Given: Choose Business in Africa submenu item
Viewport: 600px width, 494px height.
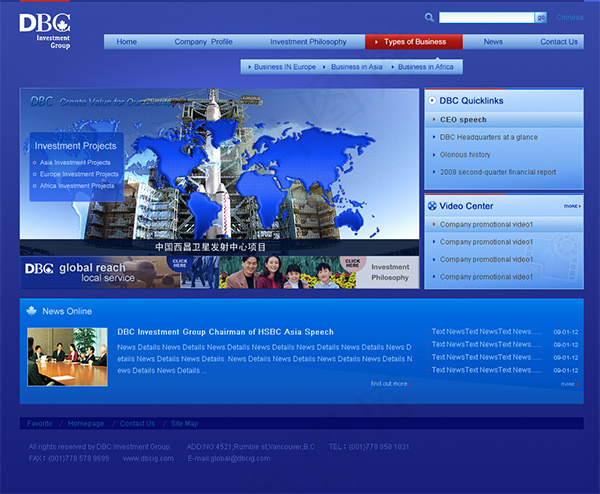Looking at the screenshot, I should (x=424, y=67).
